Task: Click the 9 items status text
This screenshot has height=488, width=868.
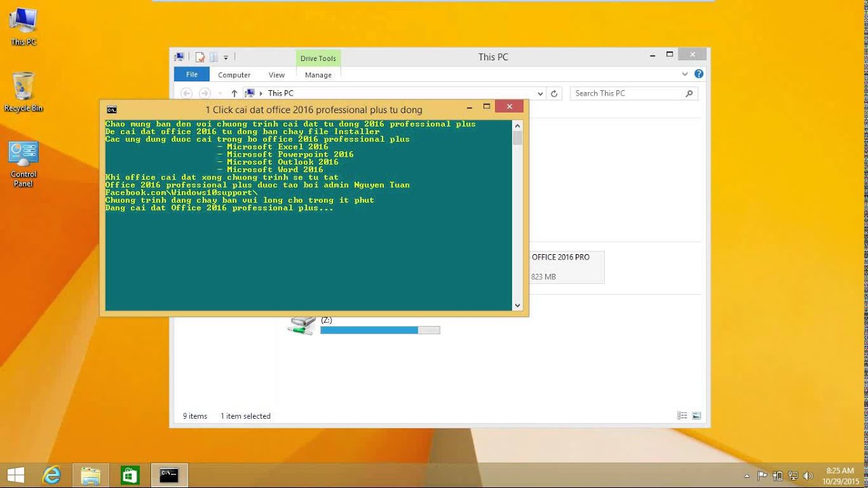Action: click(x=195, y=416)
